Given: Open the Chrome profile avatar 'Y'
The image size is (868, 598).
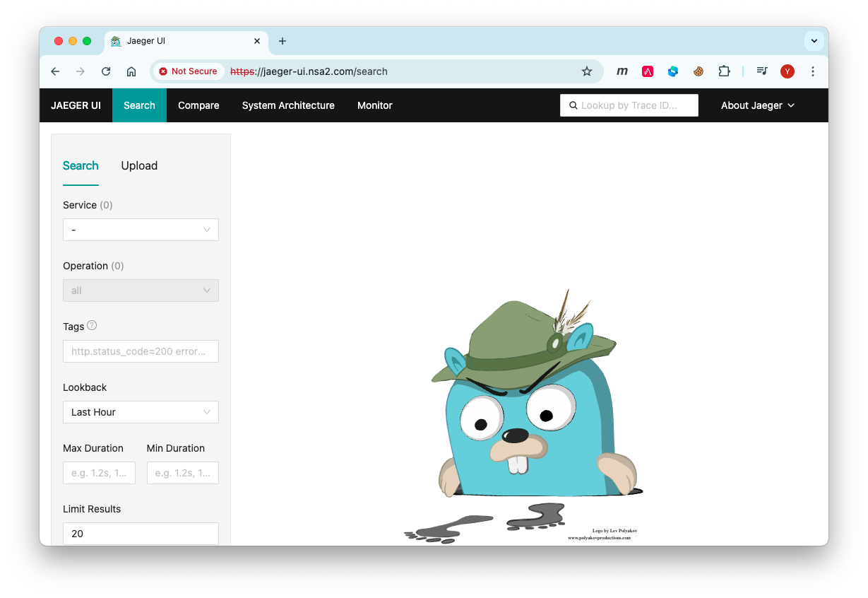Looking at the screenshot, I should tap(787, 71).
